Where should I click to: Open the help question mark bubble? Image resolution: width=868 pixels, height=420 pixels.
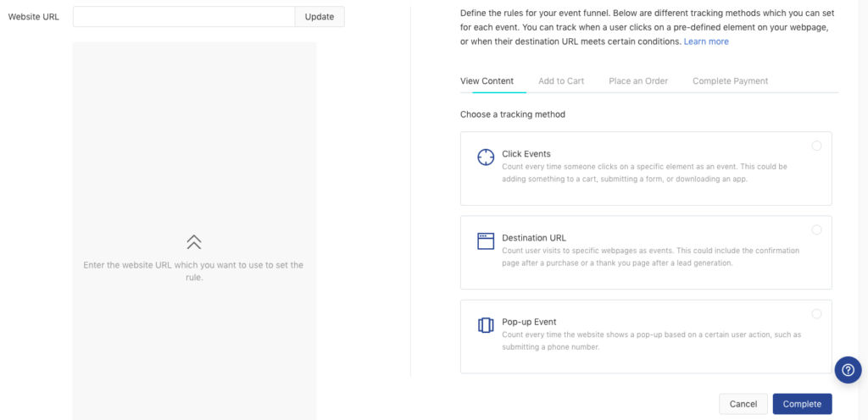[x=848, y=370]
